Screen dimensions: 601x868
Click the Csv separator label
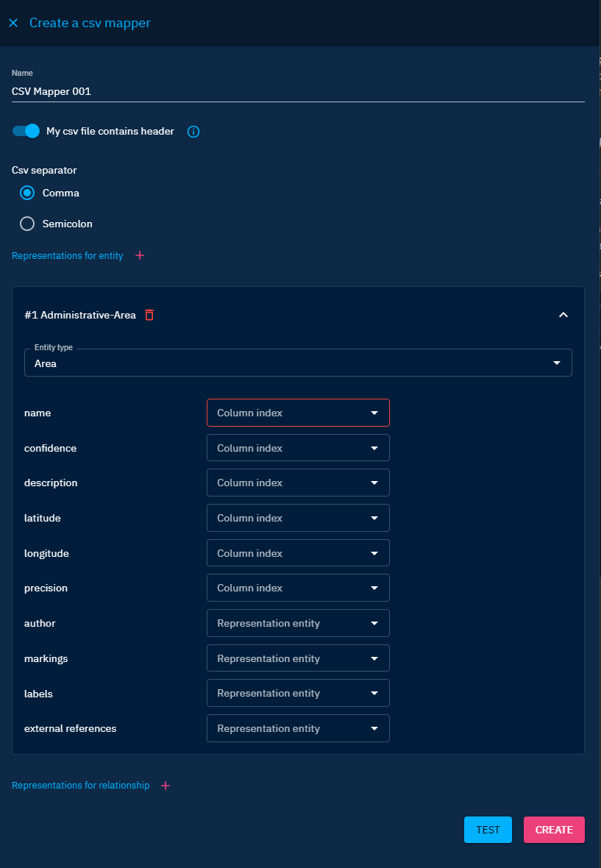(44, 170)
